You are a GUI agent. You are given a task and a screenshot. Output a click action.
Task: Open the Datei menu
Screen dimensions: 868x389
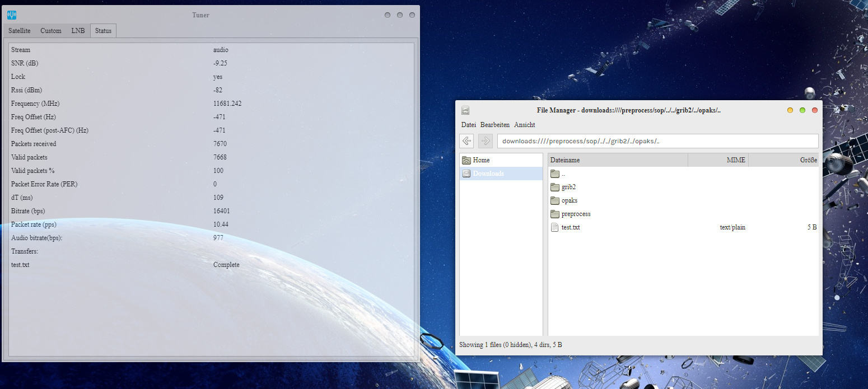469,125
